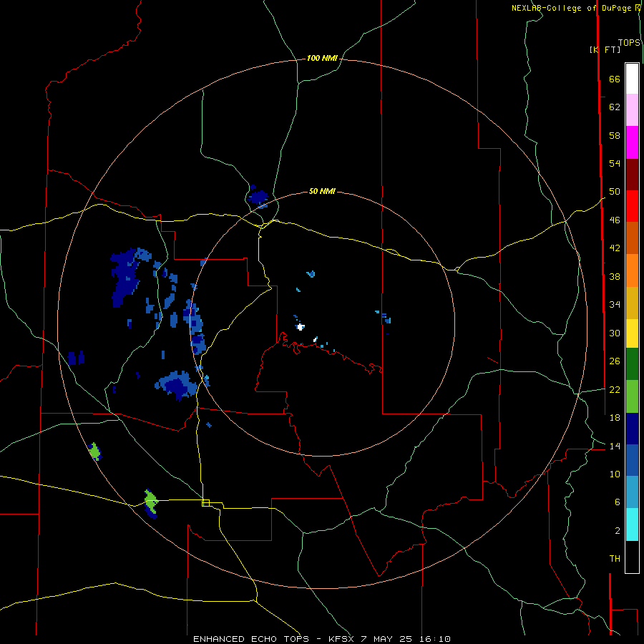Select the cyan legend swatch
The width and height of the screenshot is (644, 644).
click(x=632, y=525)
